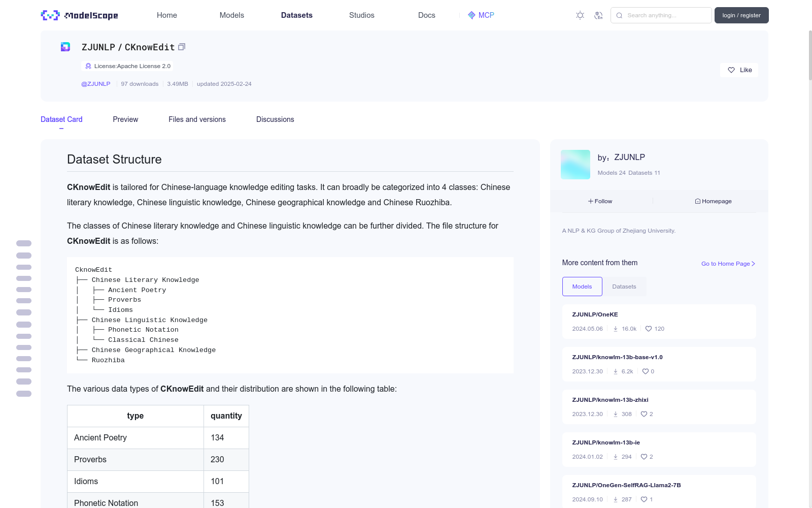Viewport: 812px width, 508px height.
Task: Click the '97 downloads' stat
Action: (x=140, y=84)
